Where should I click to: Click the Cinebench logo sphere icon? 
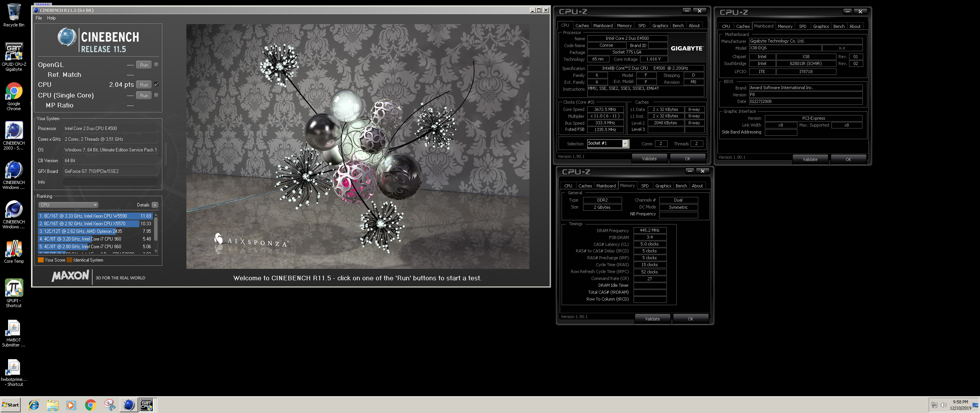point(67,37)
